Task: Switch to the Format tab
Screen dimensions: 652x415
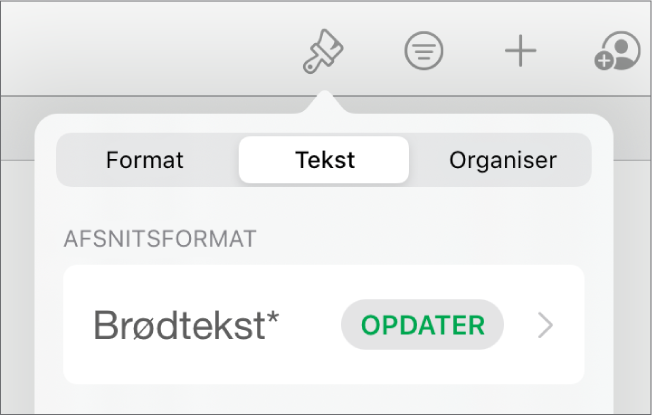Action: pyautogui.click(x=144, y=160)
